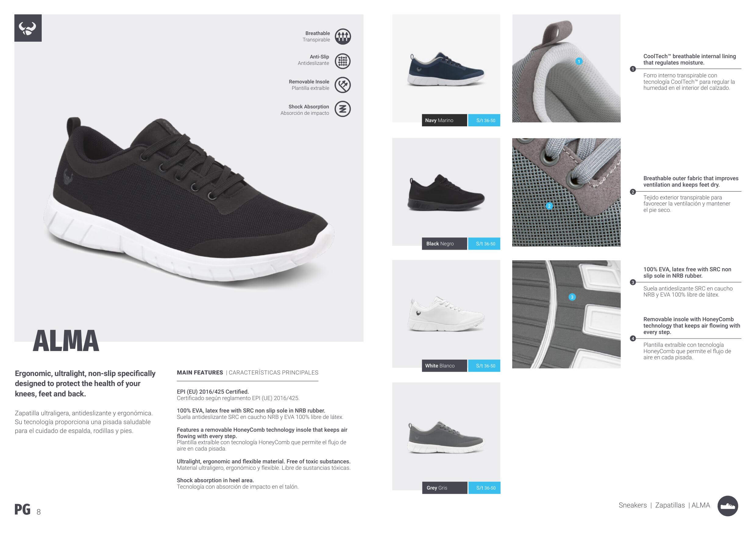Select the white sneaker thumbnail
Viewport: 756px width, 534px height.
click(446, 314)
